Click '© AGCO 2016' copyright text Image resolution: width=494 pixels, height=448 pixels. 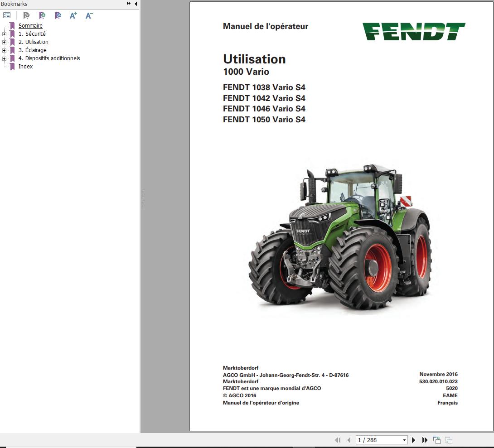pos(239,395)
